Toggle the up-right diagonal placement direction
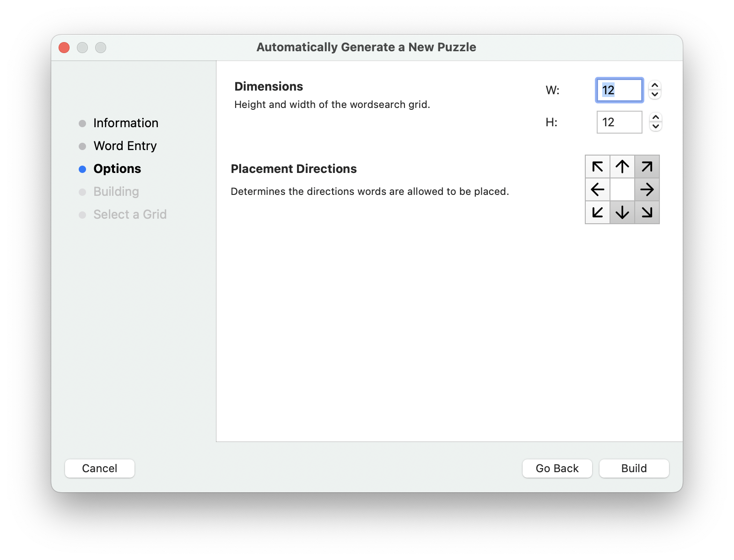Image resolution: width=734 pixels, height=560 pixels. [647, 167]
